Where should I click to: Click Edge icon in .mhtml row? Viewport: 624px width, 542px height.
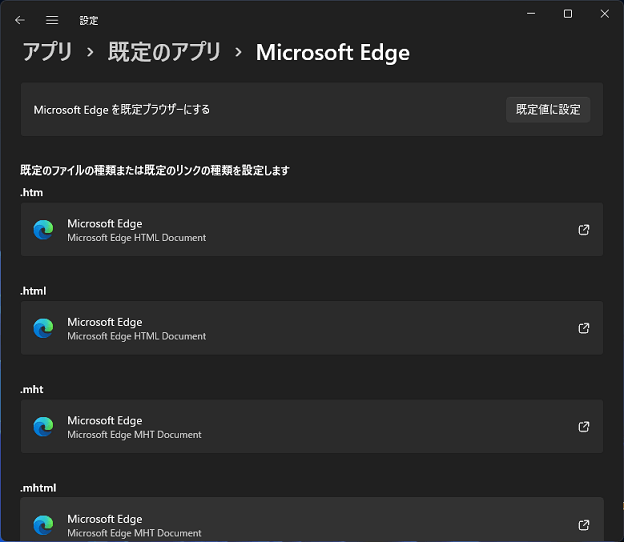[43, 525]
